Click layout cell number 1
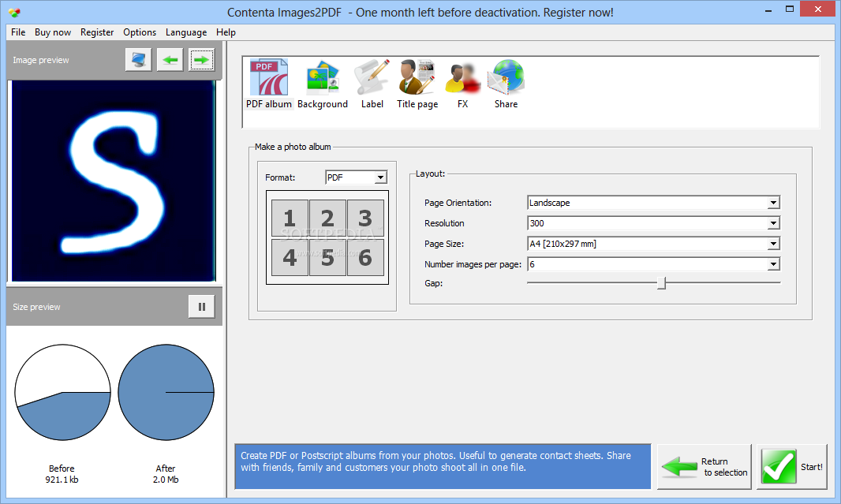The height and width of the screenshot is (504, 841). point(290,218)
